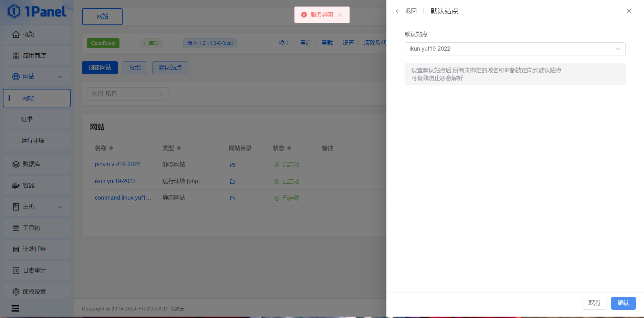Click the 默认站点 button in toolbar
The image size is (644, 318).
coord(170,68)
